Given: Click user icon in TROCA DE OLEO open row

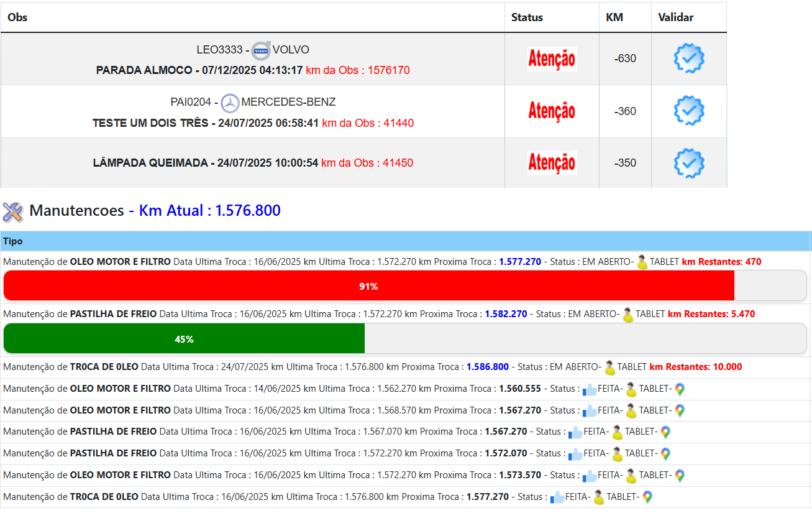Looking at the screenshot, I should click(x=609, y=367).
